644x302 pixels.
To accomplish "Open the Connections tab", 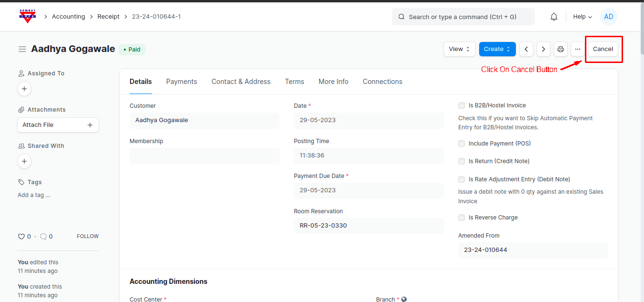I will 382,82.
